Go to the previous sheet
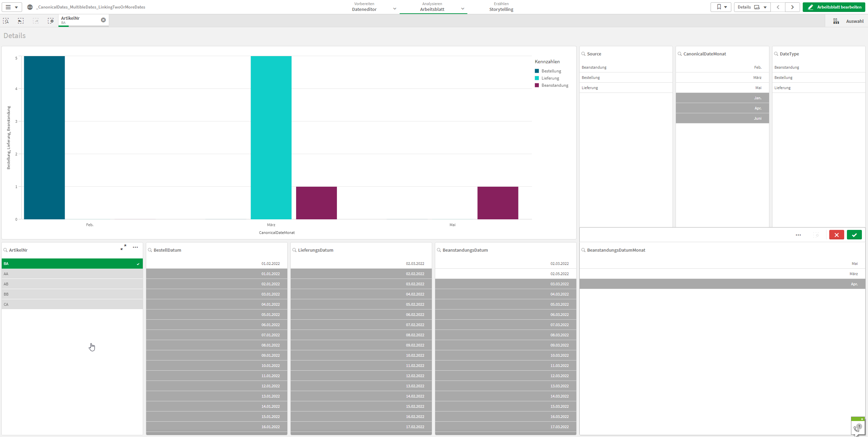 (x=778, y=7)
